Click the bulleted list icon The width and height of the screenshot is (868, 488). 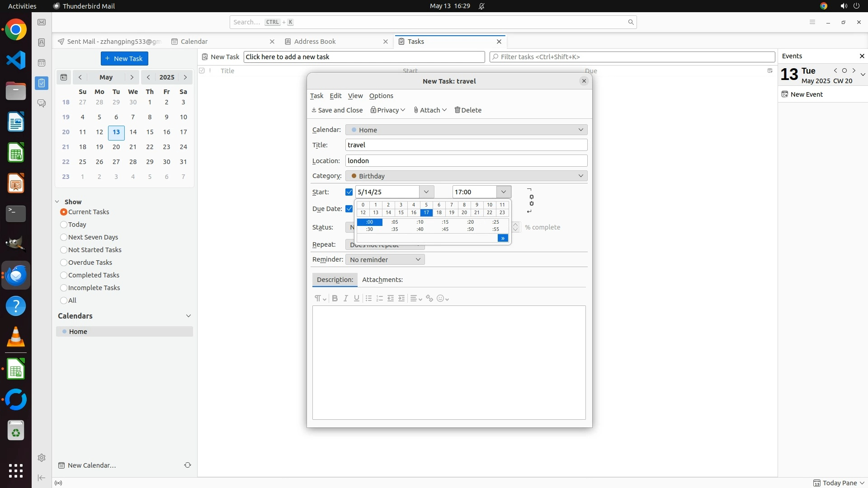pos(368,298)
